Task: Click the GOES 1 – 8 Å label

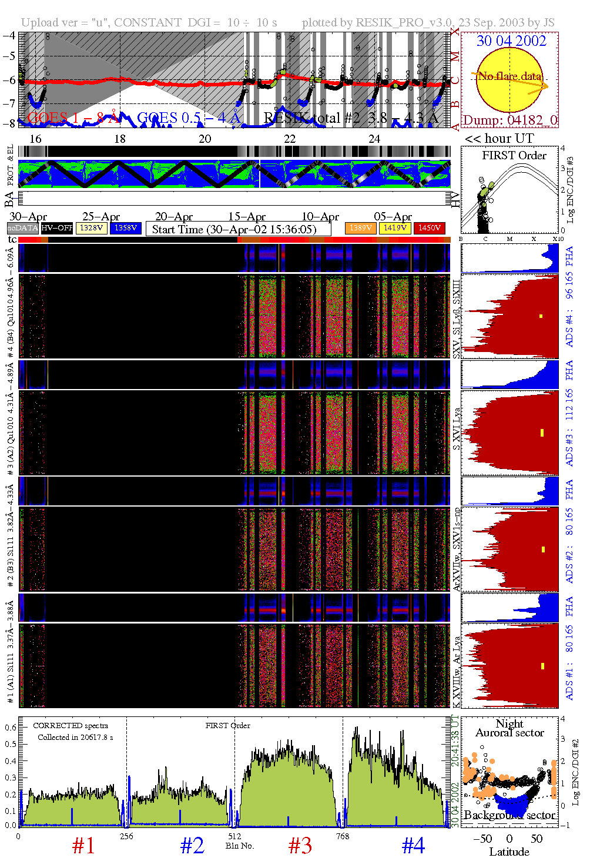Action: [x=75, y=118]
